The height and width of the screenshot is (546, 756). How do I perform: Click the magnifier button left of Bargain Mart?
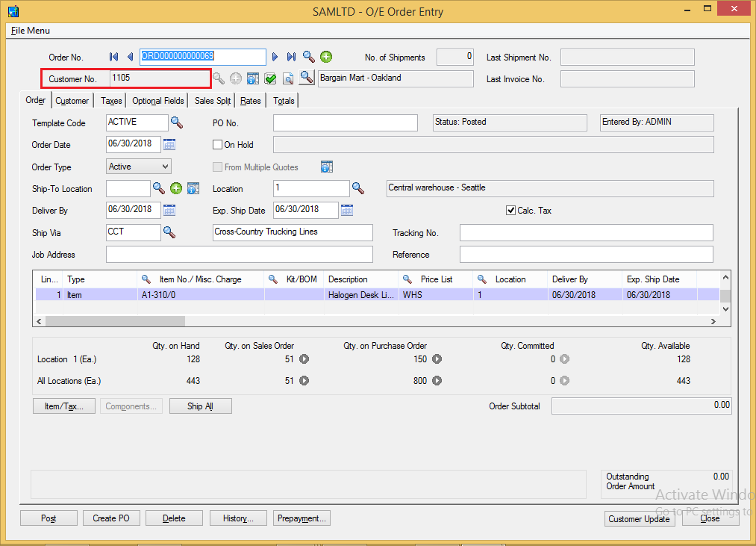coord(307,77)
